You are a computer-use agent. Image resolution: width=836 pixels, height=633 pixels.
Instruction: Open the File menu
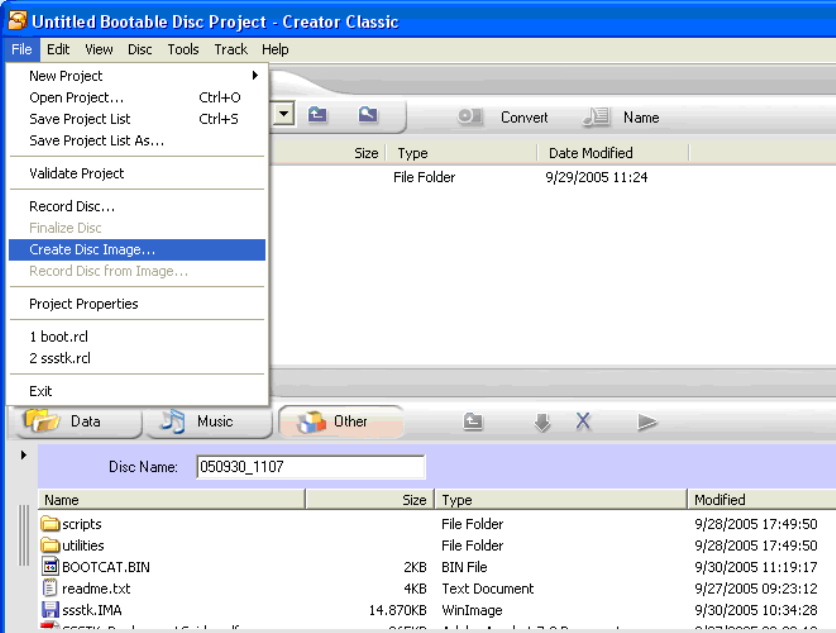[22, 50]
